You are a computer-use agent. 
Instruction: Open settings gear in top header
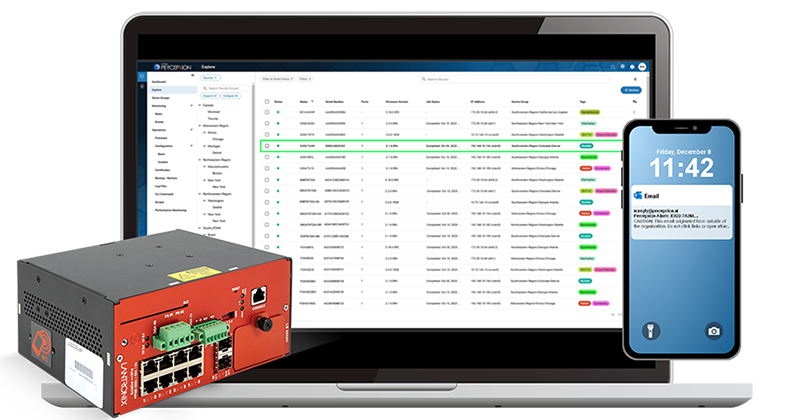click(x=622, y=66)
